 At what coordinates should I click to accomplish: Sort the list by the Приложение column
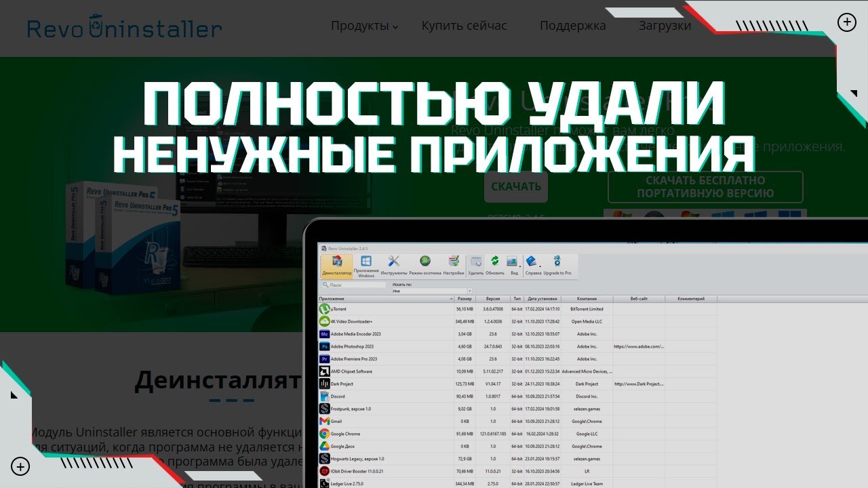point(386,299)
